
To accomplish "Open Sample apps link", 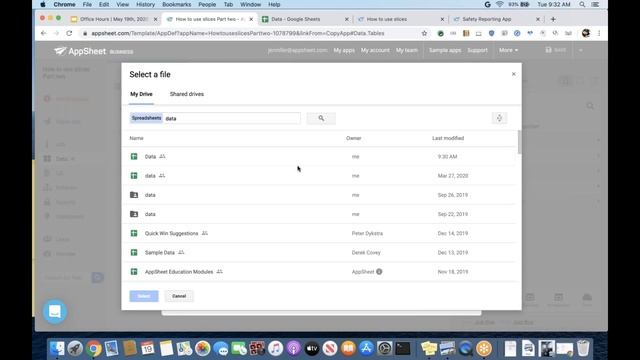I will (444, 50).
